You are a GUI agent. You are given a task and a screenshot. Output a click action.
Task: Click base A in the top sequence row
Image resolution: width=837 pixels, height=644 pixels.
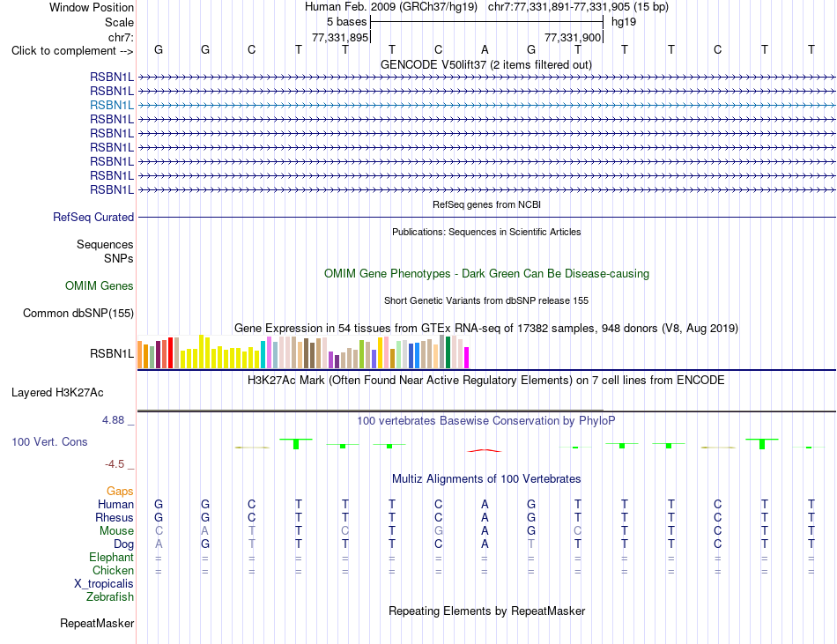[485, 49]
